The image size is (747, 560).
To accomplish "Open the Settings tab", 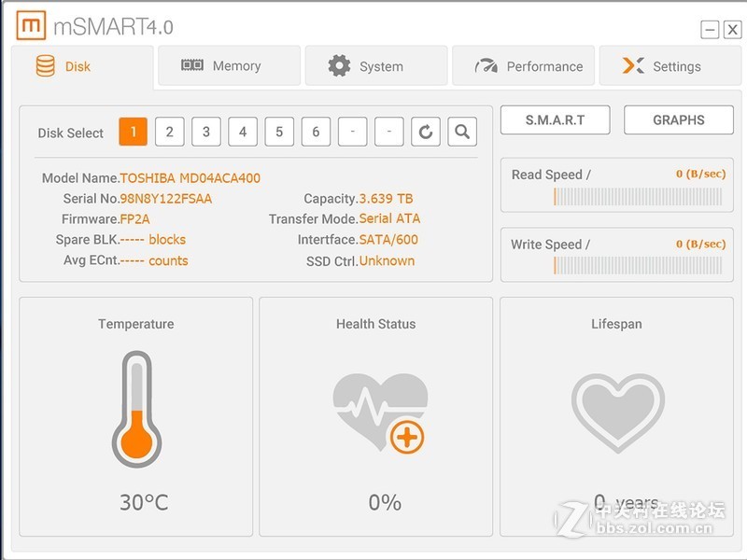I will (x=670, y=65).
